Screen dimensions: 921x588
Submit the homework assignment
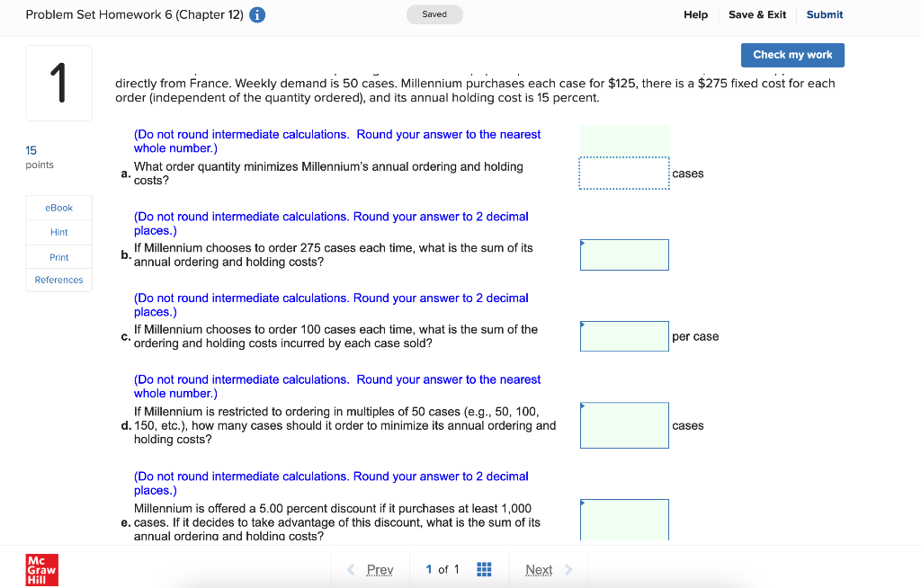tap(827, 14)
